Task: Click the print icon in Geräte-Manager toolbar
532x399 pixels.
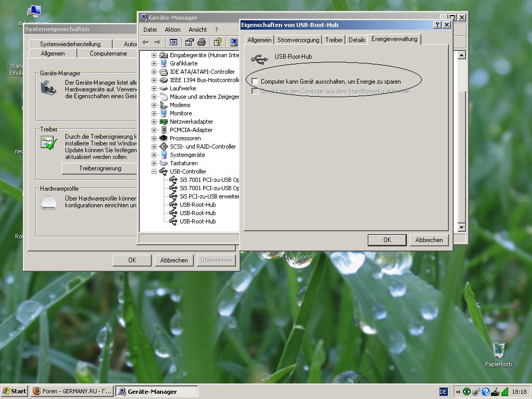Action: 202,42
